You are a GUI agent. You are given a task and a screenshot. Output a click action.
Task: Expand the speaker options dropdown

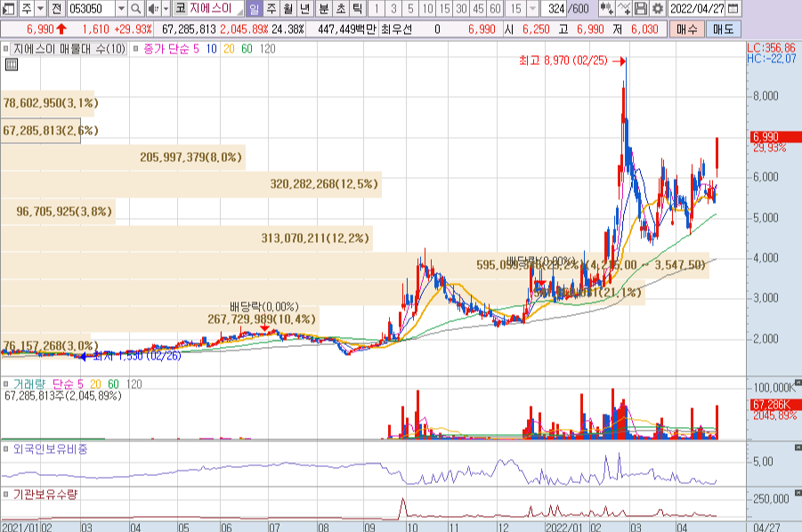(166, 8)
